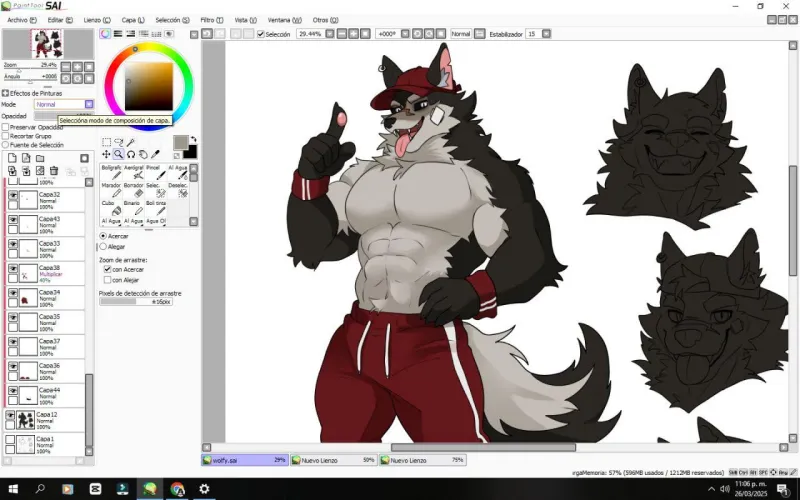Switch to Nuevo Lienzo tab at 75%
800x500 pixels.
pos(423,460)
